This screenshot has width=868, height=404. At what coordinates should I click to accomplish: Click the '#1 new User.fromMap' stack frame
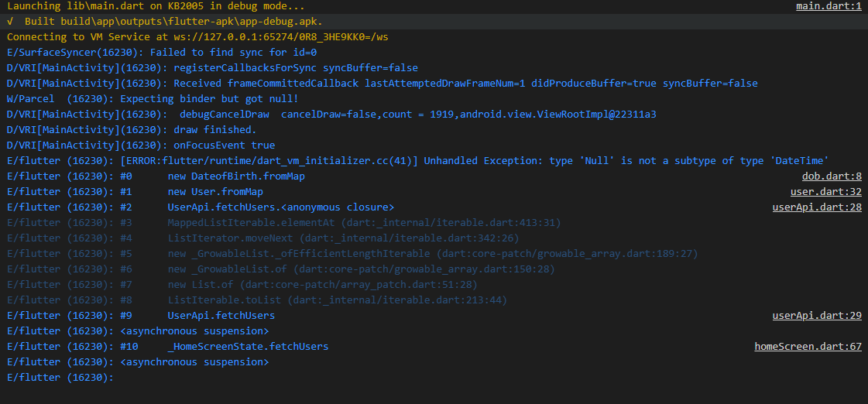135,192
